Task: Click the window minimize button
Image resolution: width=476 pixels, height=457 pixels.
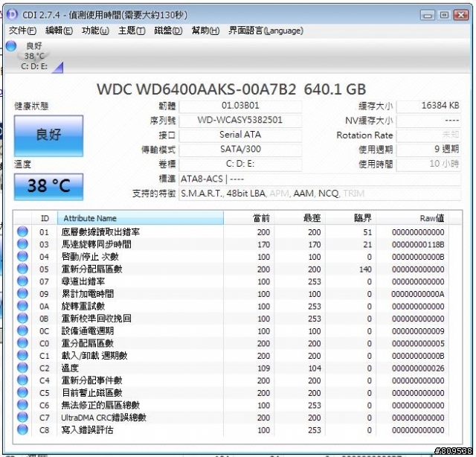Action: (x=428, y=15)
